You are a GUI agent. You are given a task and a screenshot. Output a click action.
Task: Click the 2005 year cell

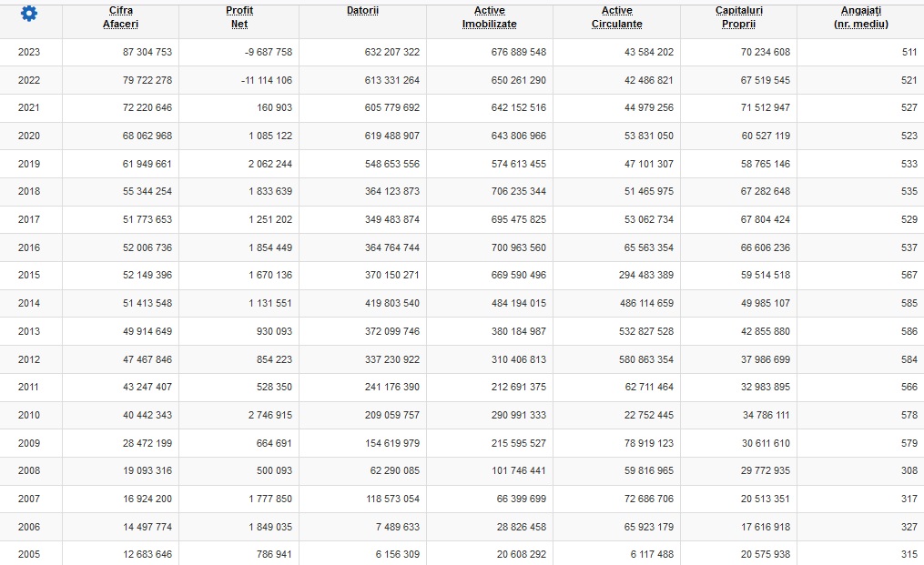(29, 554)
